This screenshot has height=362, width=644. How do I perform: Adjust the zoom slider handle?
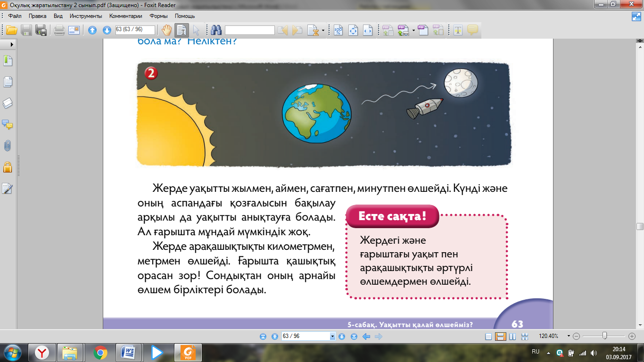point(605,336)
